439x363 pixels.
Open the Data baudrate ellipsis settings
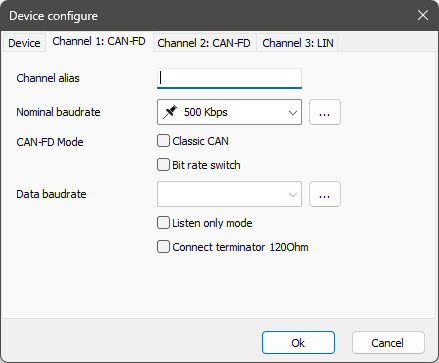point(325,194)
